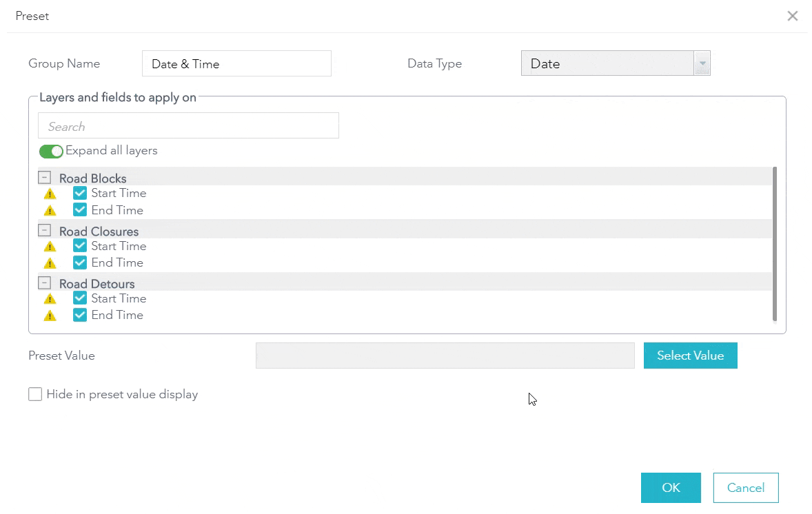Image resolution: width=812 pixels, height=514 pixels.
Task: Close the Preset dialog
Action: tap(792, 16)
